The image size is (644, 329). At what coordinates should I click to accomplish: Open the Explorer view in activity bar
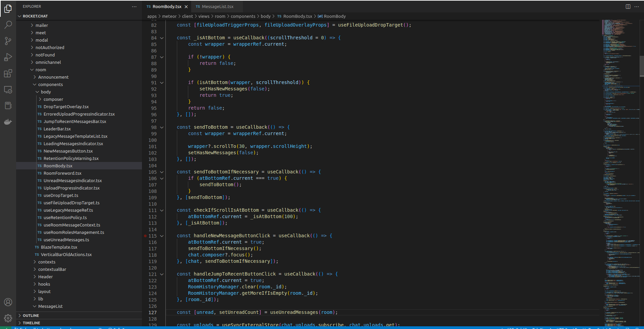point(8,9)
